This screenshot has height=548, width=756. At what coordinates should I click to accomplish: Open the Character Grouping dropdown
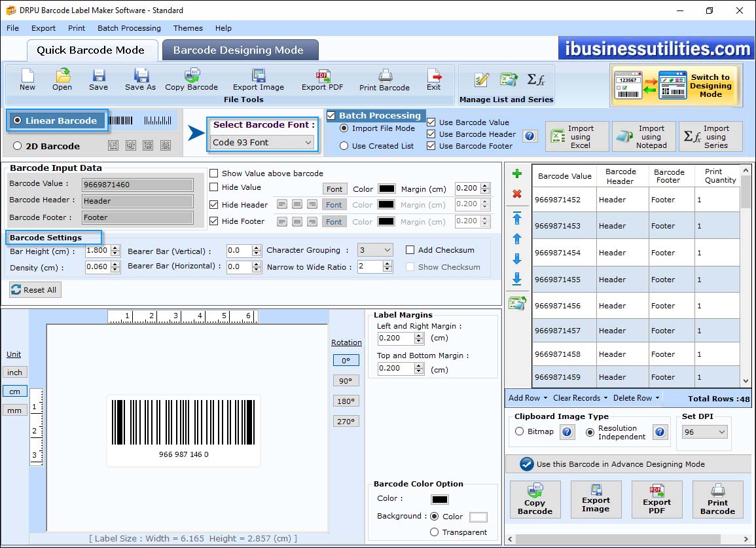coord(375,250)
